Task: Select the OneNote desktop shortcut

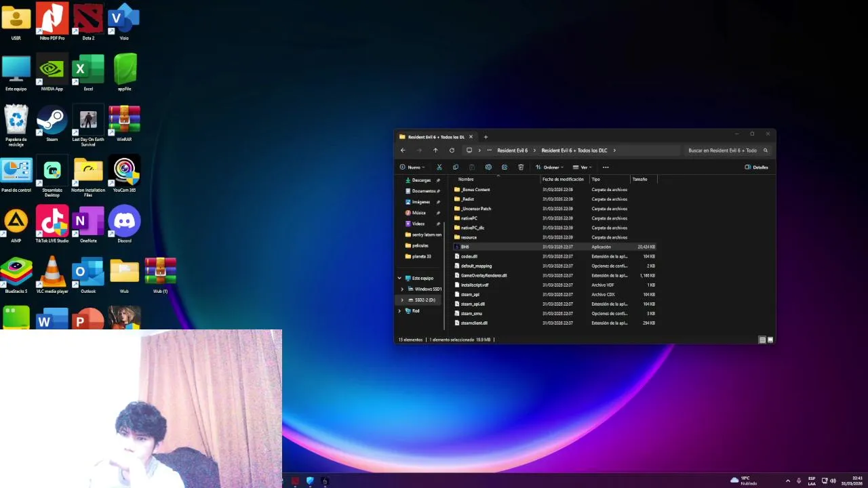Action: (x=88, y=224)
